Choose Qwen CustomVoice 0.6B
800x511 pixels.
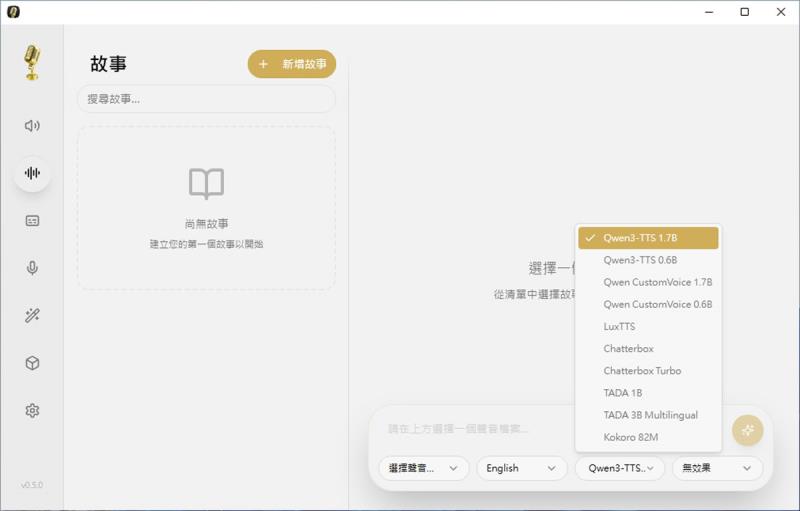pos(648,304)
